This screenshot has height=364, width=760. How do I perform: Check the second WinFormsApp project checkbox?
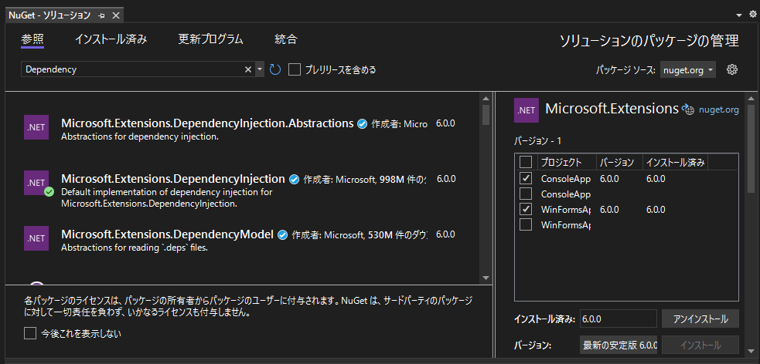click(x=525, y=225)
